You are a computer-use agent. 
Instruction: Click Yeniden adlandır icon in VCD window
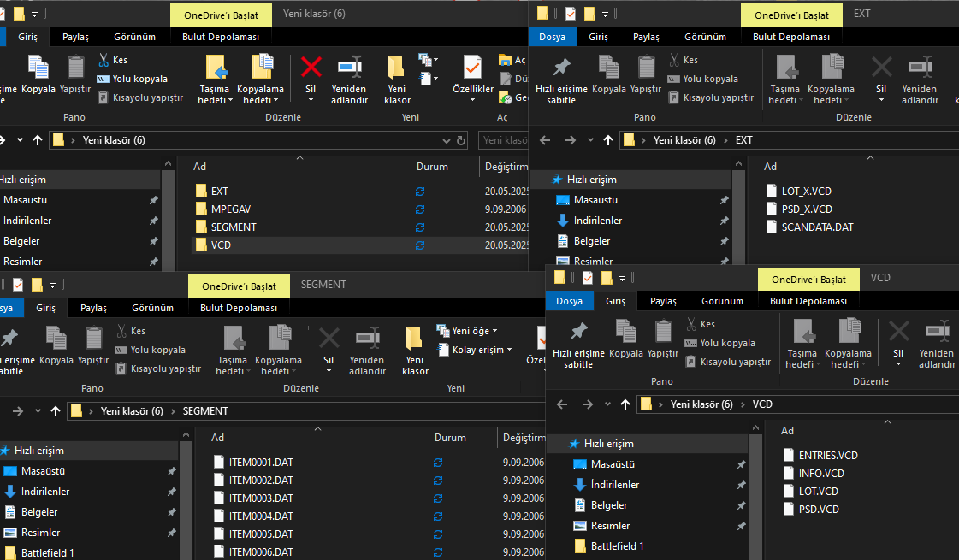tap(937, 331)
